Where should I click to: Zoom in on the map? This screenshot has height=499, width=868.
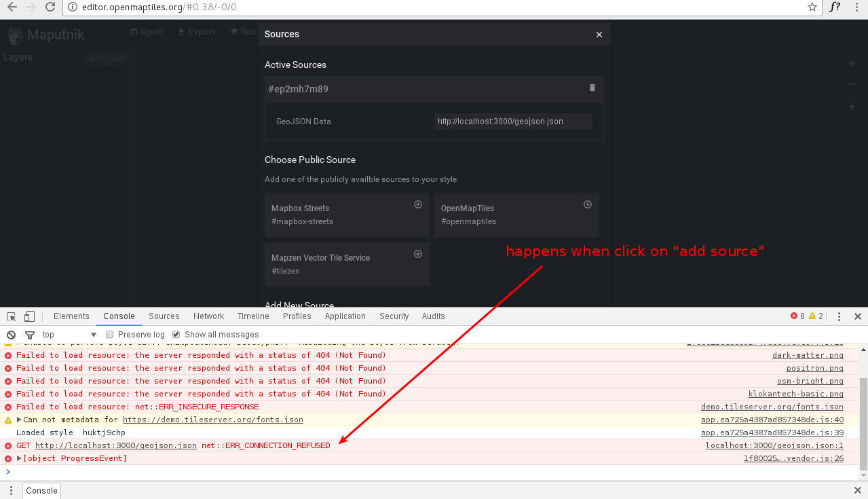point(851,63)
